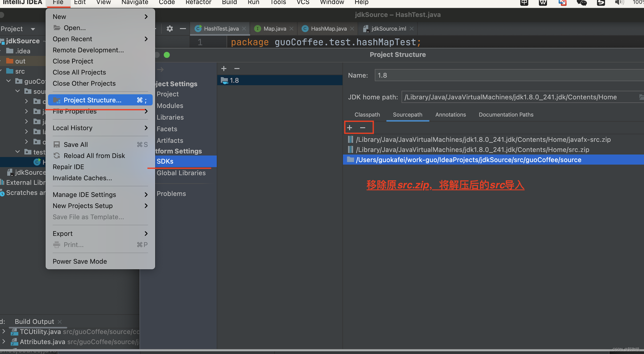Remove selected sourcepath entry with minus

(363, 128)
